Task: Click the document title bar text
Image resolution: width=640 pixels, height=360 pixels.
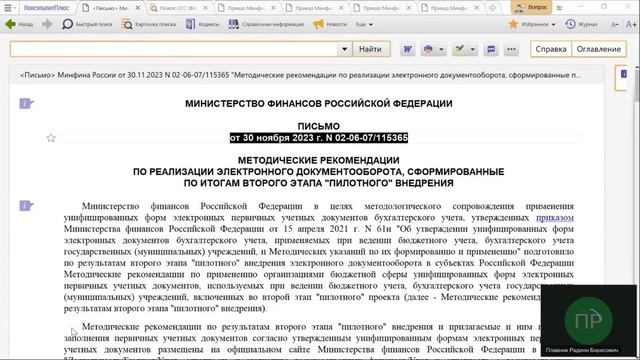Action: 300,75
